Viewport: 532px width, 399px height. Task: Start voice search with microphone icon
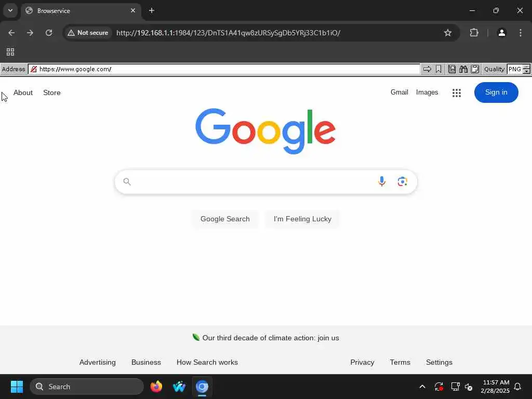(x=382, y=181)
